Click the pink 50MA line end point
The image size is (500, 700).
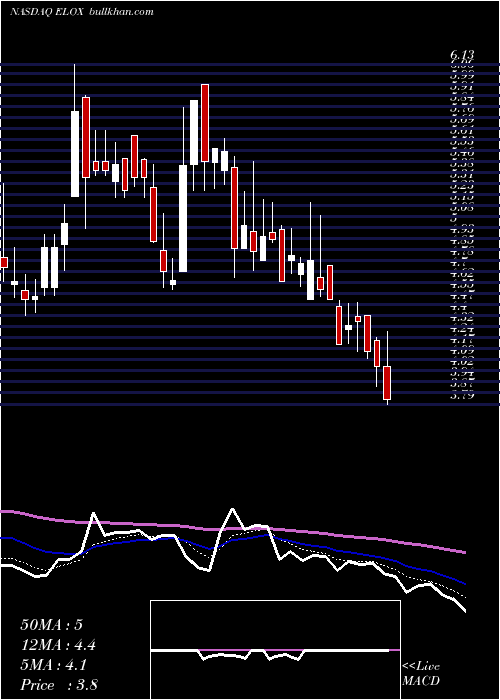(x=465, y=552)
